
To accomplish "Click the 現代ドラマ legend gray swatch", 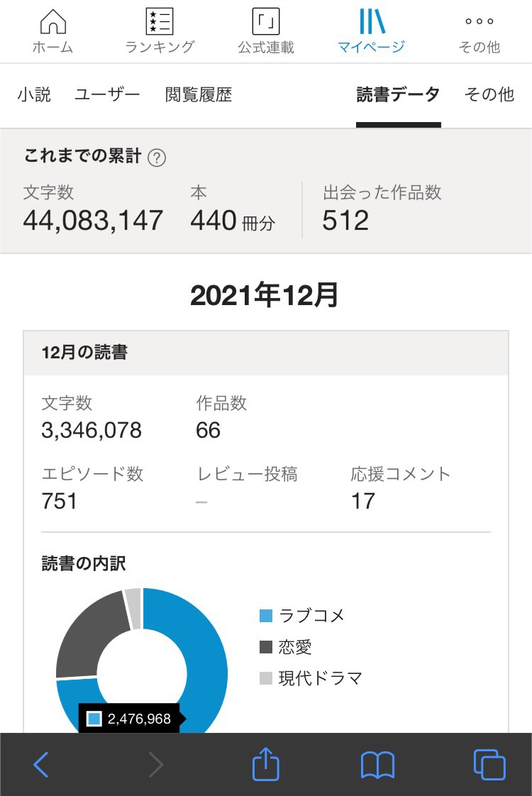I will 266,678.
